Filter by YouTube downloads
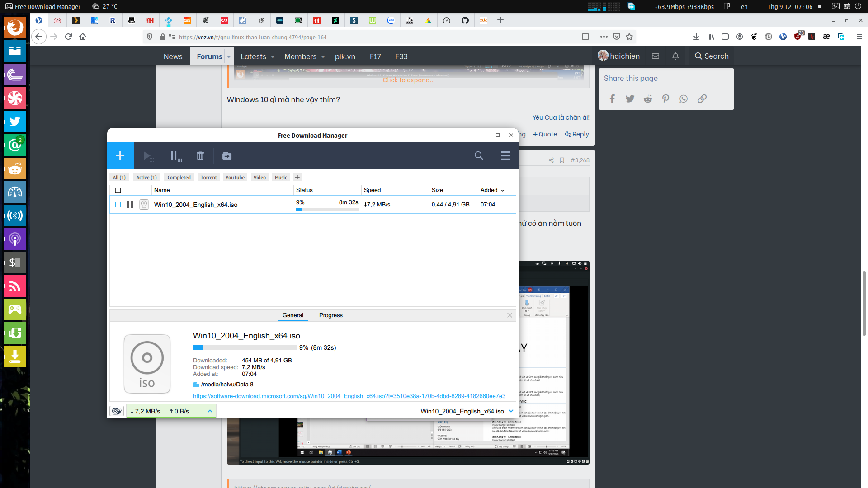 (x=235, y=178)
